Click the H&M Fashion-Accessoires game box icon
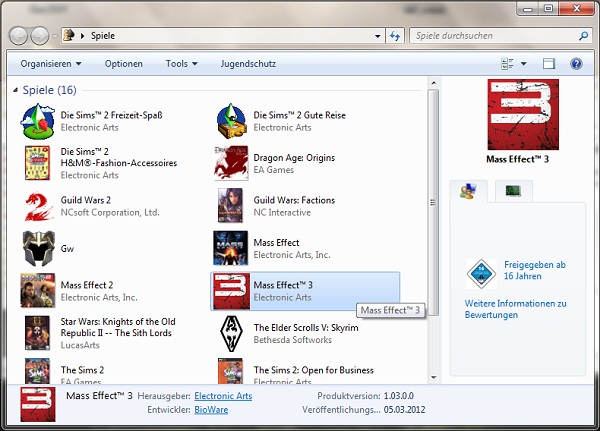The image size is (600, 431). coord(37,163)
